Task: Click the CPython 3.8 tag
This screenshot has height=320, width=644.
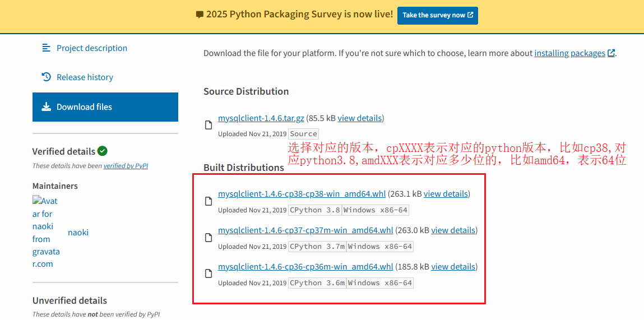Action: 315,210
